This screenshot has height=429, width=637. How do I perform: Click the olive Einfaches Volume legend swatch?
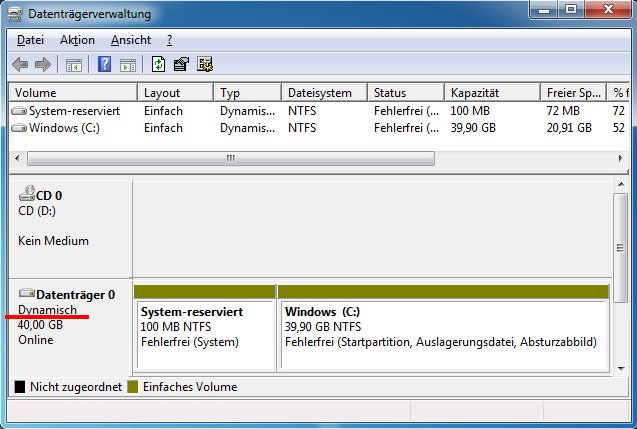[132, 387]
